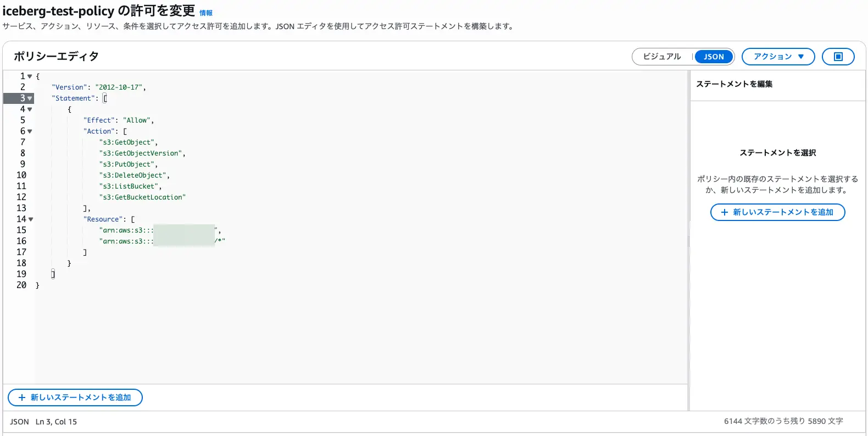Click the Effect Allow line in the editor
This screenshot has width=868, height=436.
pyautogui.click(x=120, y=120)
